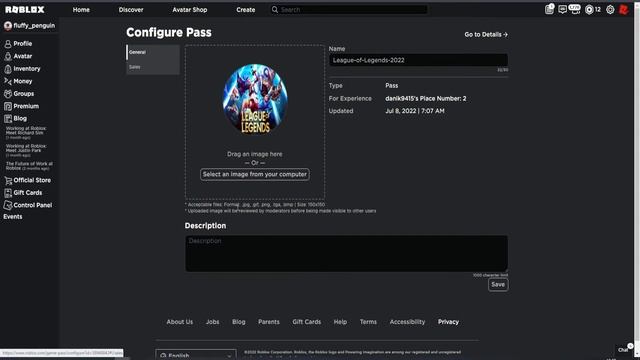The height and width of the screenshot is (360, 640).
Task: Click the Events link in sidebar
Action: click(13, 217)
